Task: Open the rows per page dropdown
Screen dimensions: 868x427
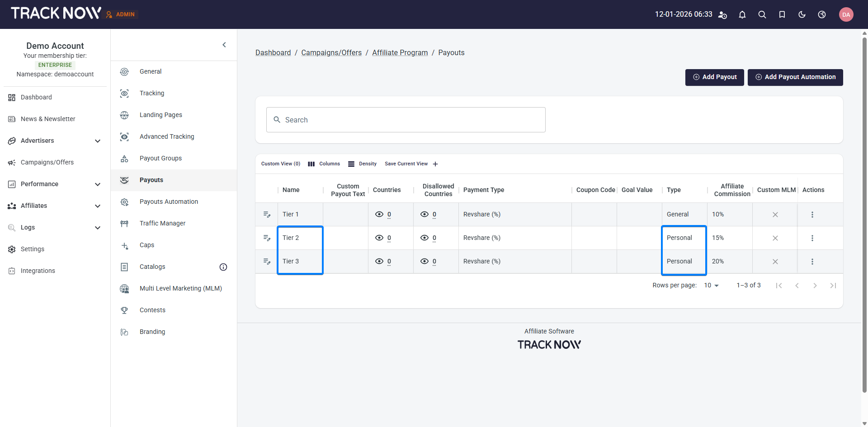Action: (x=711, y=286)
